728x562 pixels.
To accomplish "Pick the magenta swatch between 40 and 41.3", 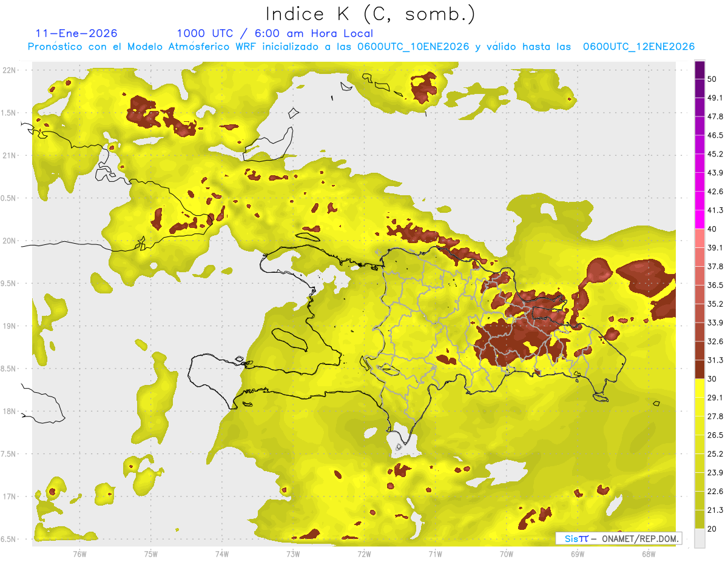I will pyautogui.click(x=699, y=219).
